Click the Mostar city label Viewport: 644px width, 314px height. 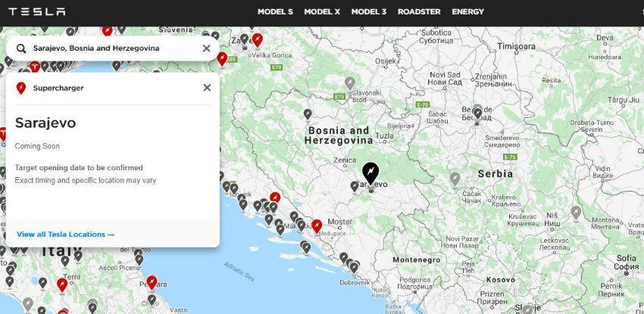point(339,222)
